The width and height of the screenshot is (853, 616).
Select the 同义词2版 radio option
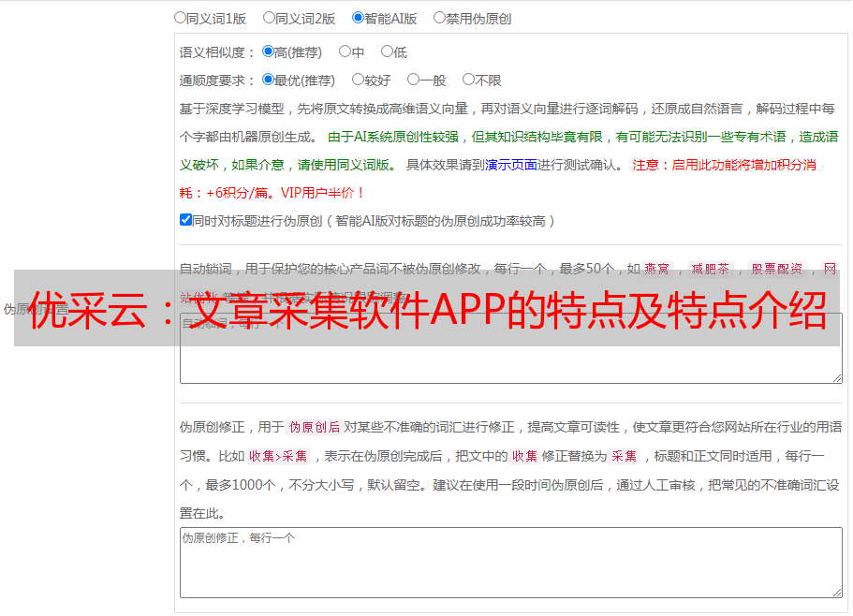point(269,18)
